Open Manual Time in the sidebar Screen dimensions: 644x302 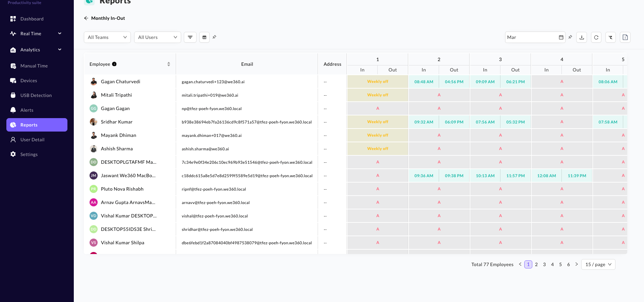click(x=37, y=66)
